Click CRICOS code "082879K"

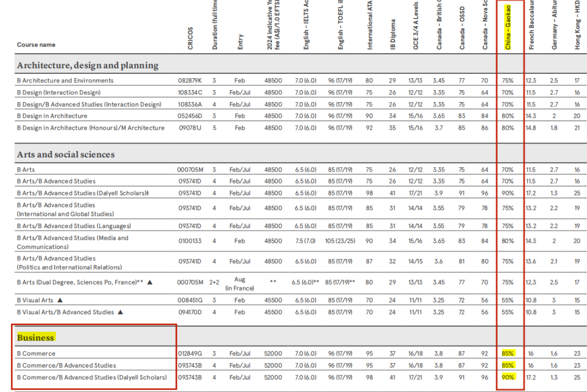[x=190, y=81]
